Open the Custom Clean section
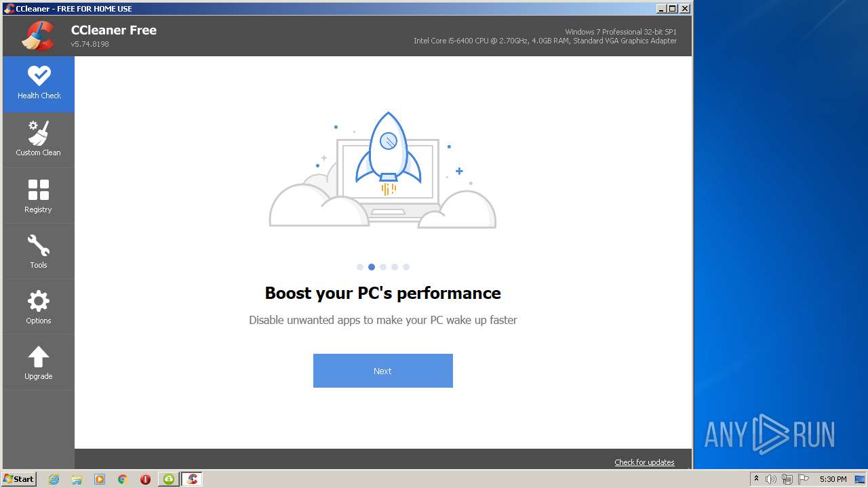 pyautogui.click(x=39, y=140)
